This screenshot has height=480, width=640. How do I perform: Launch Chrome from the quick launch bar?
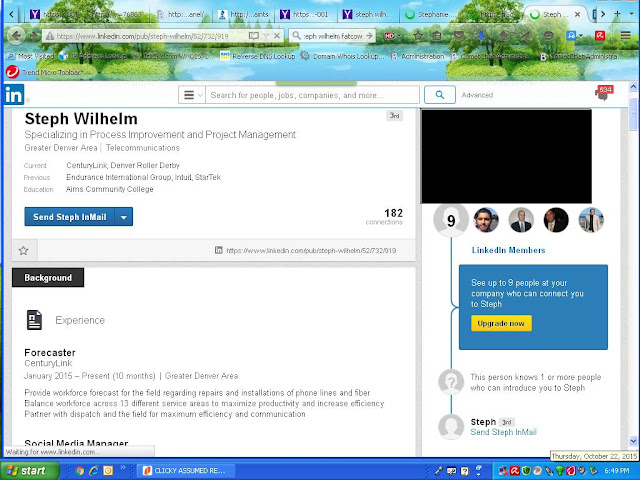(79, 471)
